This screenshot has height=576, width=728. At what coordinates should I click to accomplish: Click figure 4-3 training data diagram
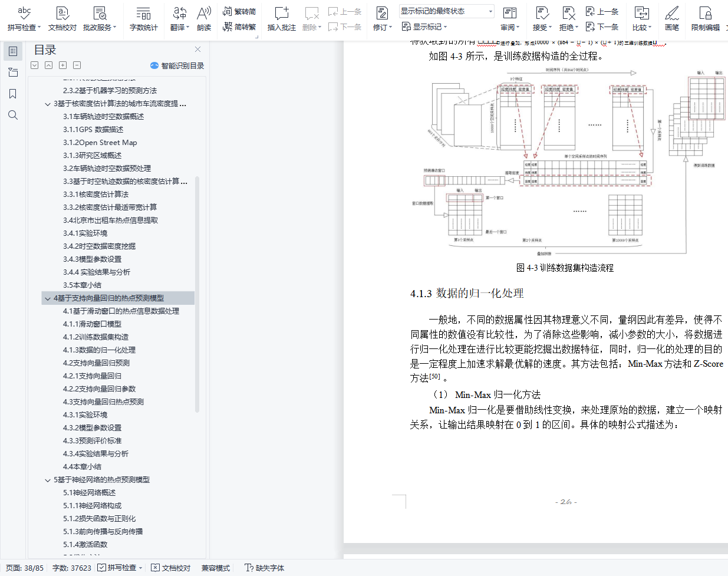click(x=568, y=163)
